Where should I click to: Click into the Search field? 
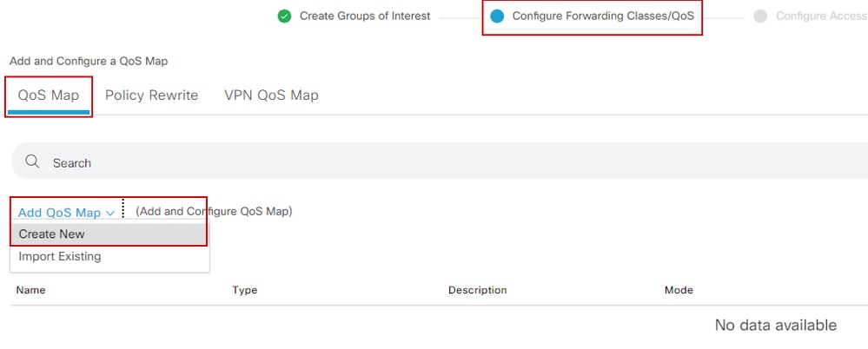[440, 161]
